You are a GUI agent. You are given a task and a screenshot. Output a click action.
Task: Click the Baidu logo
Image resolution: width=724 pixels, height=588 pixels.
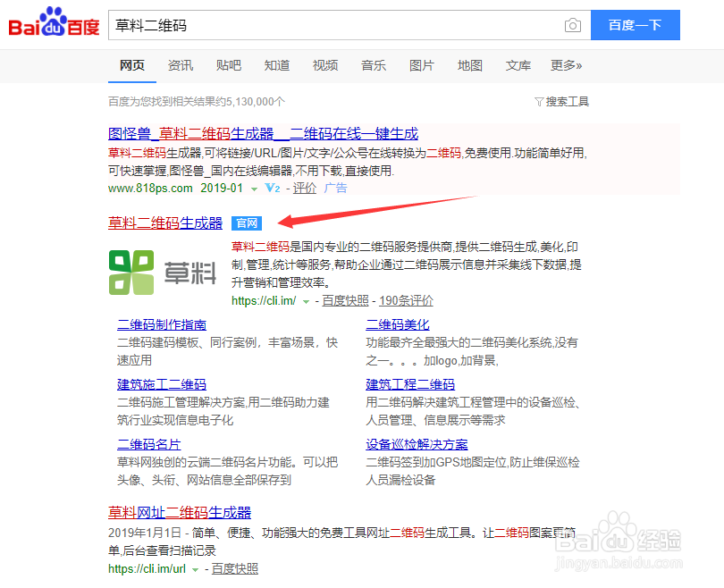point(54,22)
